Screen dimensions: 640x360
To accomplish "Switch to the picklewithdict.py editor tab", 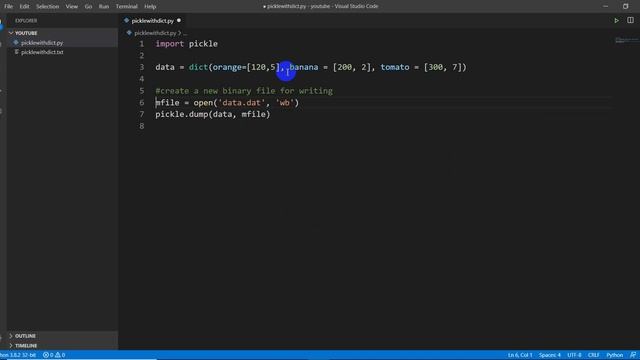I will pyautogui.click(x=152, y=20).
